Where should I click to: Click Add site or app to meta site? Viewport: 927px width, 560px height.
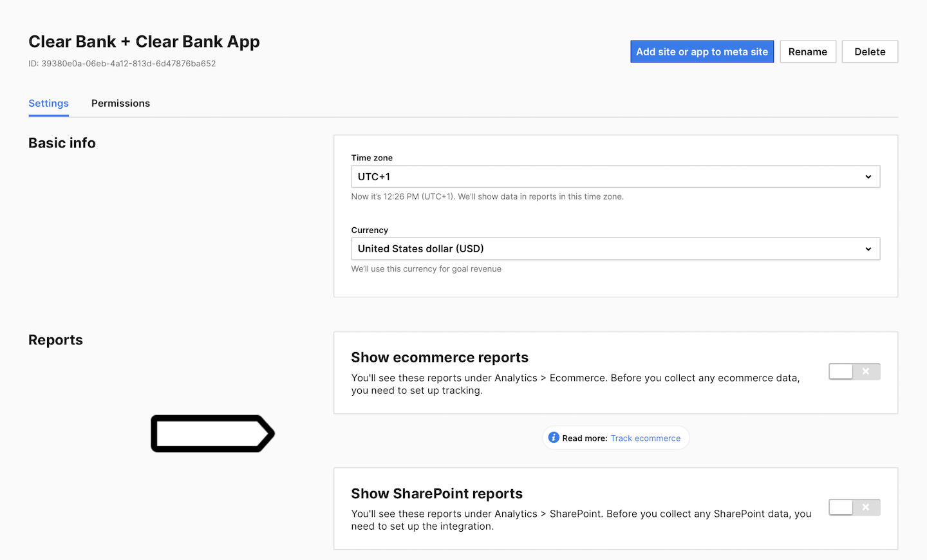click(x=702, y=52)
